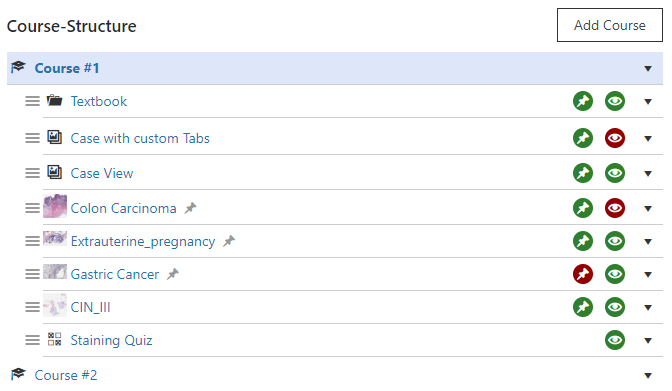Open the dropdown arrow for Extrauterine_pregnancy
This screenshot has height=391, width=672.
[648, 242]
